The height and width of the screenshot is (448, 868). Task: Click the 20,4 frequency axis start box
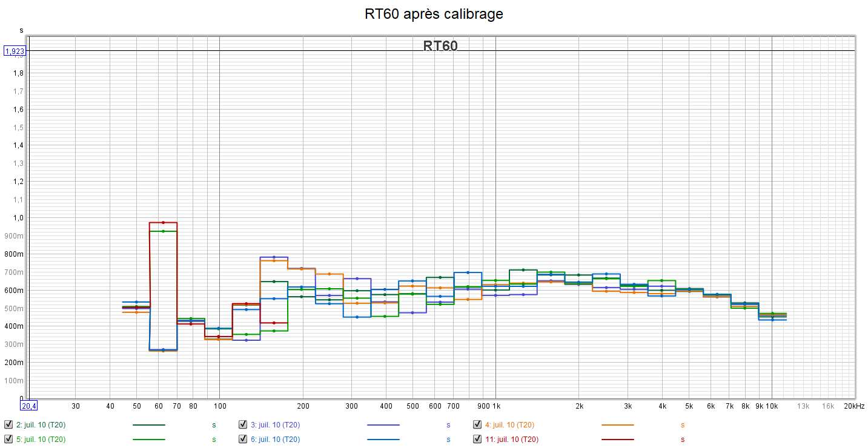[x=29, y=406]
